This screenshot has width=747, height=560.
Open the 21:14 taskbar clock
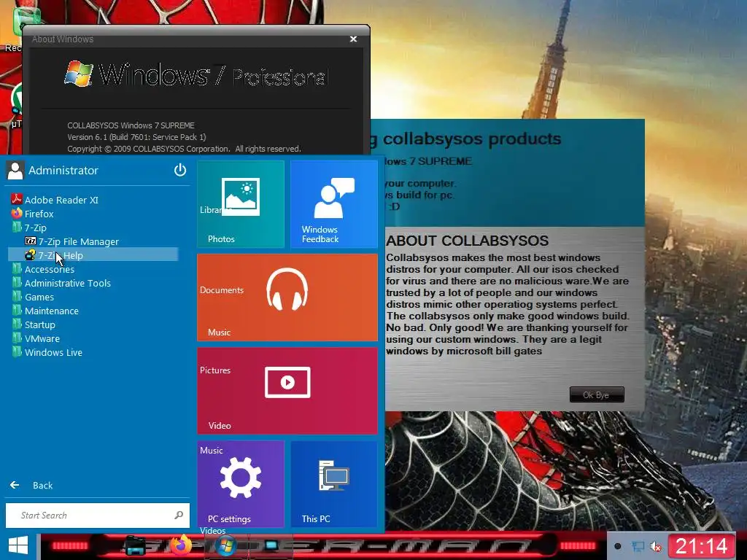click(x=702, y=545)
